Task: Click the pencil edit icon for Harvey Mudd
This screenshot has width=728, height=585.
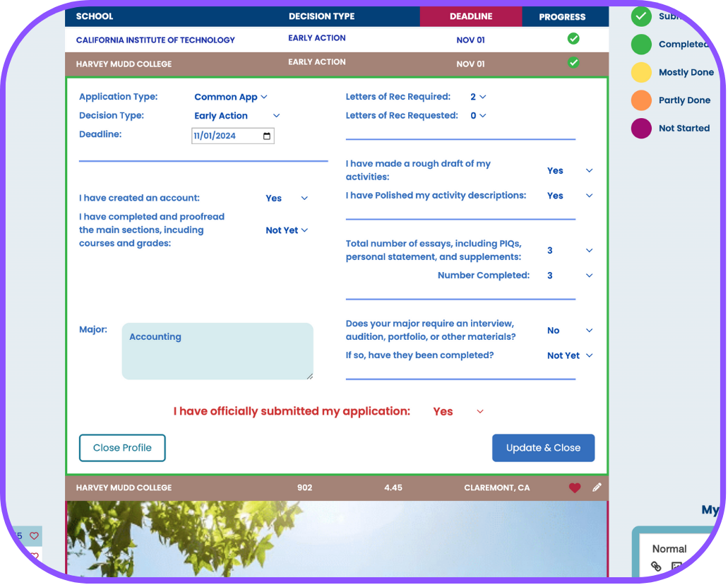Action: pyautogui.click(x=597, y=487)
